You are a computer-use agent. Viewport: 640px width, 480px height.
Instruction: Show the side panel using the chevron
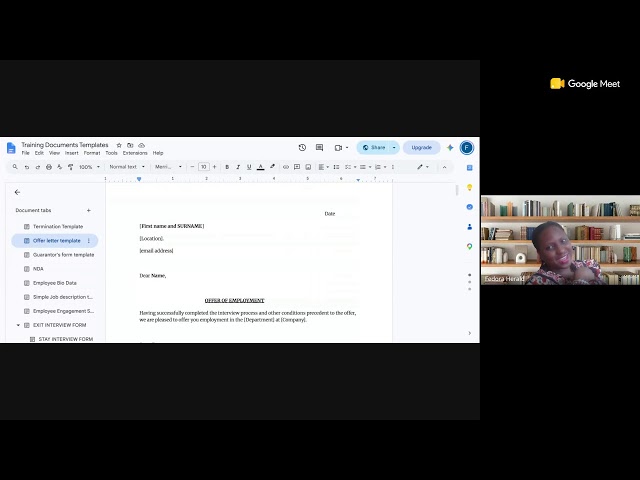click(469, 333)
